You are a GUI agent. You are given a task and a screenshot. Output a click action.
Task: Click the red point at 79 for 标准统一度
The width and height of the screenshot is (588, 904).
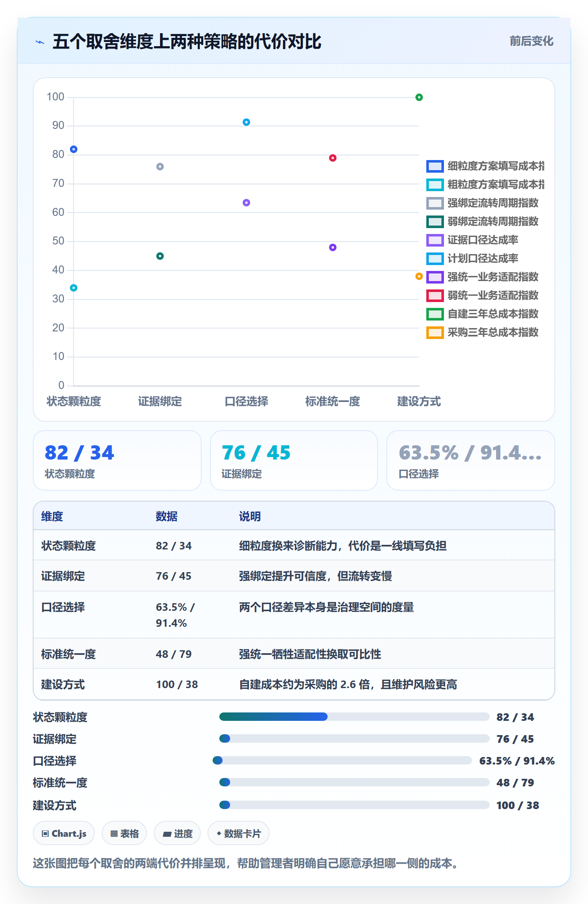pos(333,158)
